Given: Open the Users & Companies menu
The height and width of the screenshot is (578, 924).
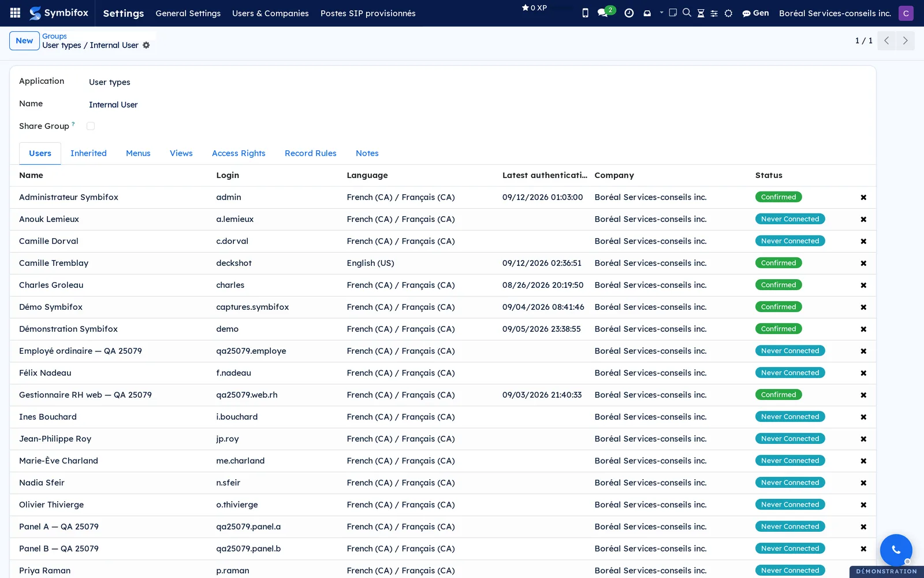Looking at the screenshot, I should tap(270, 13).
